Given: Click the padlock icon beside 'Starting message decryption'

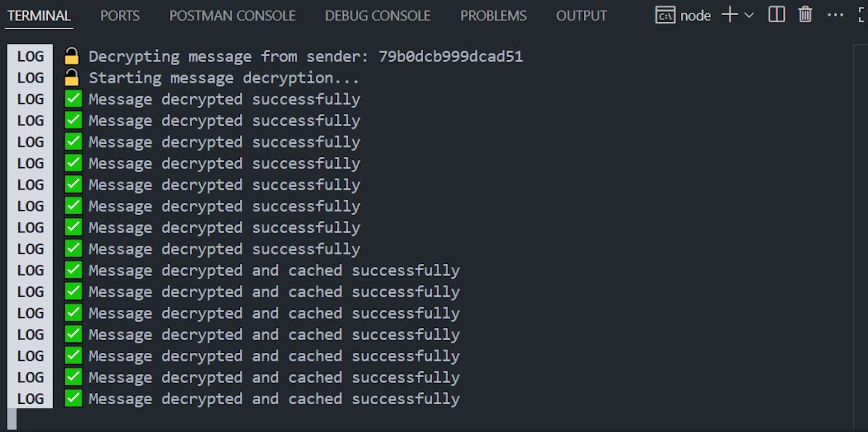Looking at the screenshot, I should [x=72, y=77].
